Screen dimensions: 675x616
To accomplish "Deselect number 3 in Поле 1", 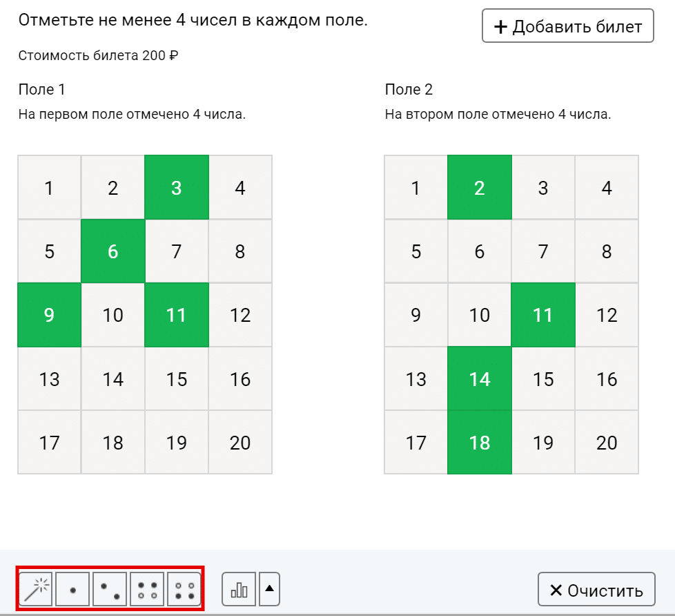I will click(x=177, y=187).
